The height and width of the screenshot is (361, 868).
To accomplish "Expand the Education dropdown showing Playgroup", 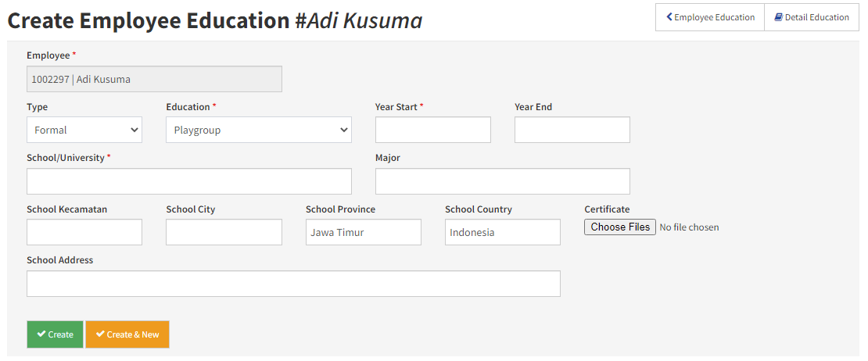I will pos(259,130).
